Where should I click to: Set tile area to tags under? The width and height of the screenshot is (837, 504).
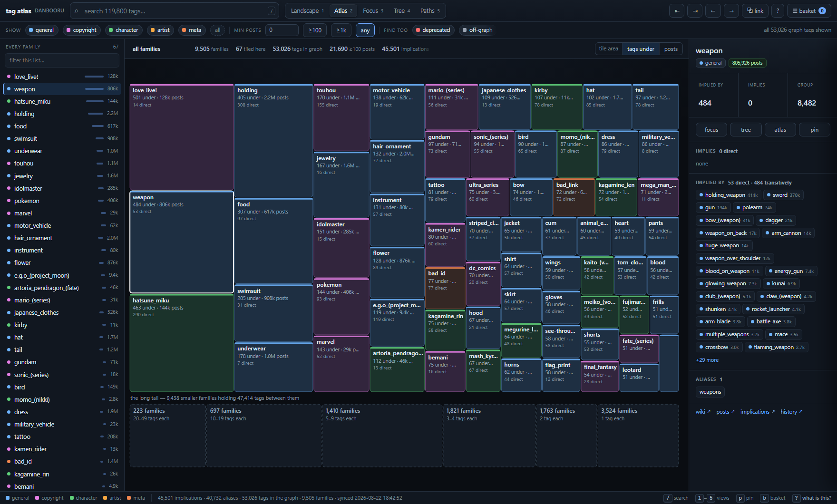641,49
